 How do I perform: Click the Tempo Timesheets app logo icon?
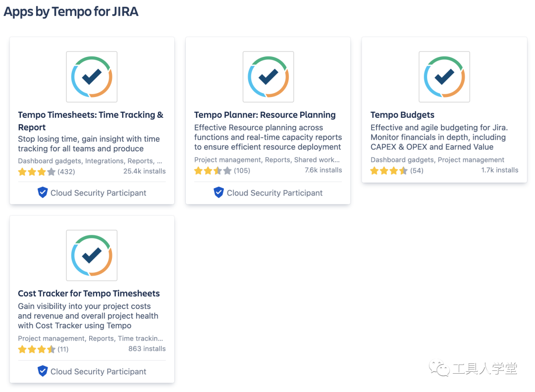point(92,77)
